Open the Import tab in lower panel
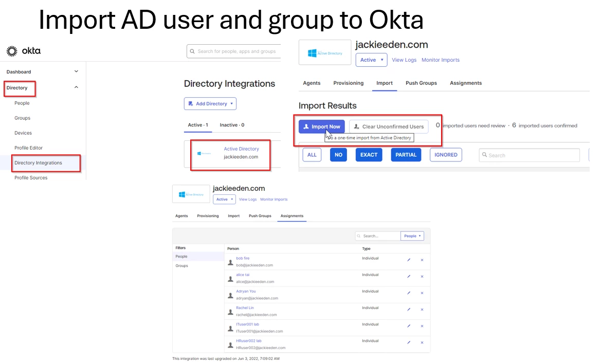 click(233, 216)
